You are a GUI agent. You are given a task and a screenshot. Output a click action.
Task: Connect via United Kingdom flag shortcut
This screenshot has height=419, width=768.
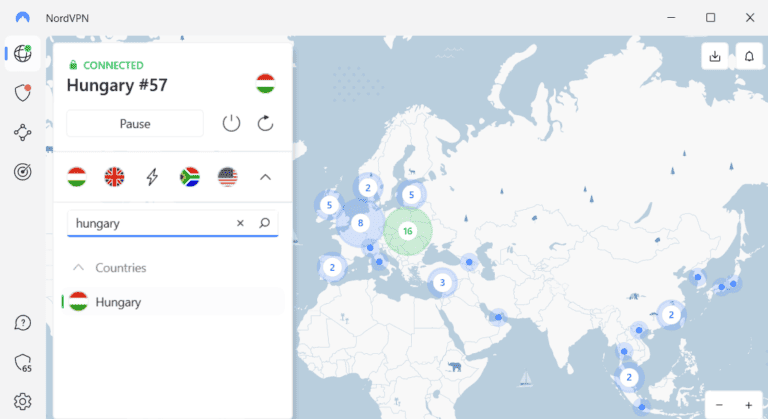115,177
